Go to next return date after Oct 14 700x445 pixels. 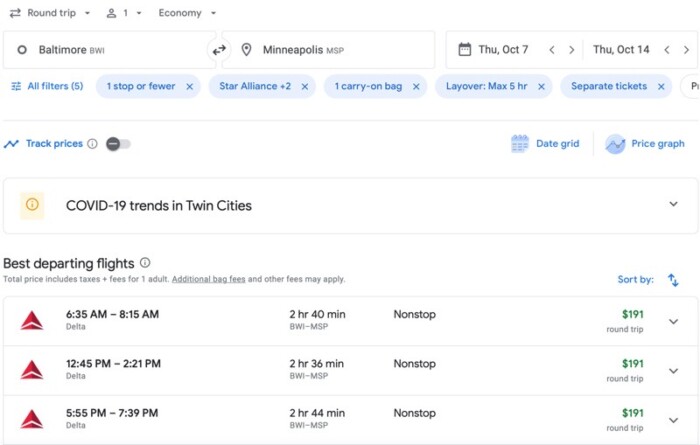pyautogui.click(x=686, y=50)
